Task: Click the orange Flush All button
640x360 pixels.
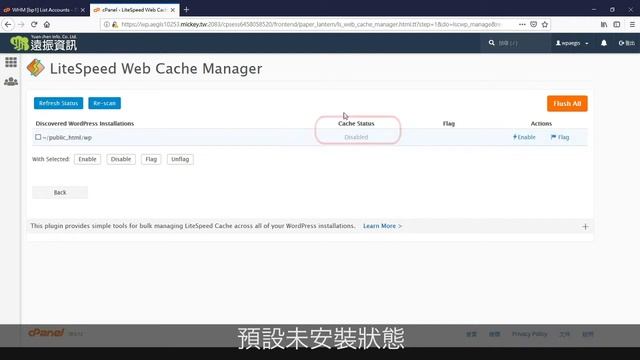Action: point(567,104)
